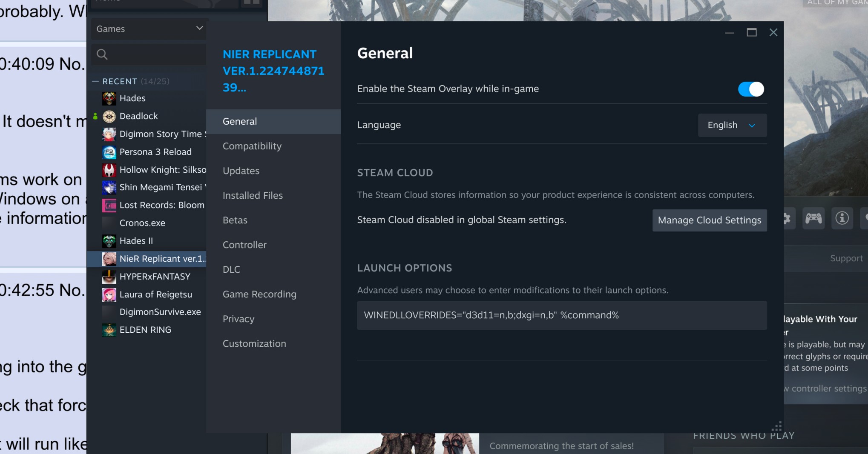This screenshot has height=454, width=868.
Task: Maximize the properties window
Action: click(752, 33)
